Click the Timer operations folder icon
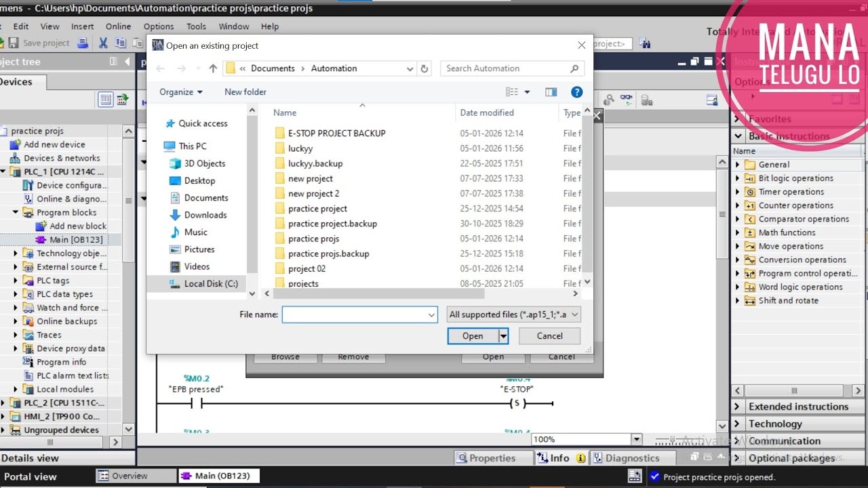Screen dimensions: 868x488 pyautogui.click(x=750, y=192)
